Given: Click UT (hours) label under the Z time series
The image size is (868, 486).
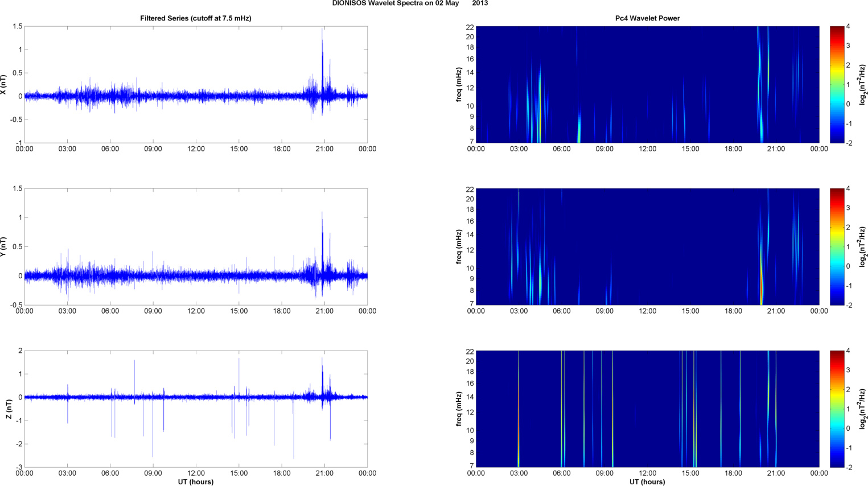Looking at the screenshot, I should (x=195, y=481).
